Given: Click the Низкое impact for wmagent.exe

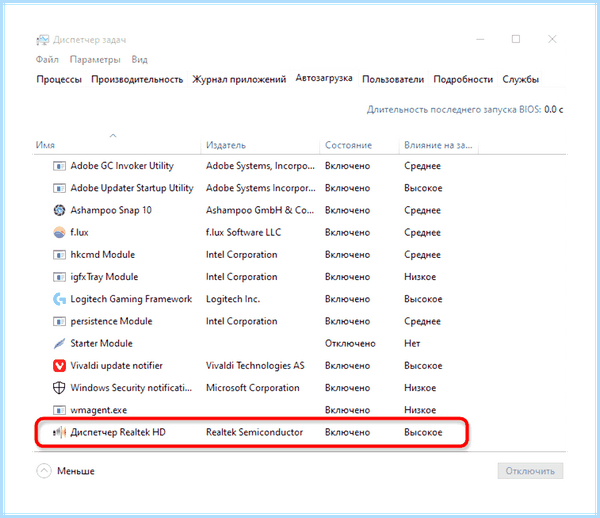Looking at the screenshot, I should tap(420, 410).
